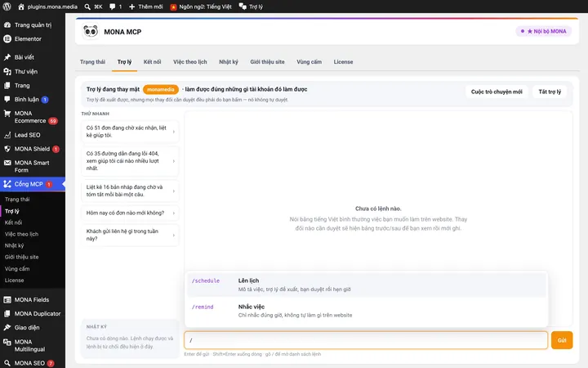Open the License tab
Image resolution: width=588 pixels, height=368 pixels.
point(344,62)
